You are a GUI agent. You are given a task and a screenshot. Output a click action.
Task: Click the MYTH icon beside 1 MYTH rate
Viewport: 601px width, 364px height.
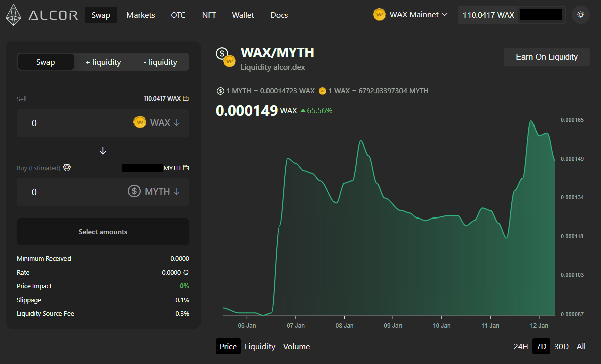pos(220,91)
